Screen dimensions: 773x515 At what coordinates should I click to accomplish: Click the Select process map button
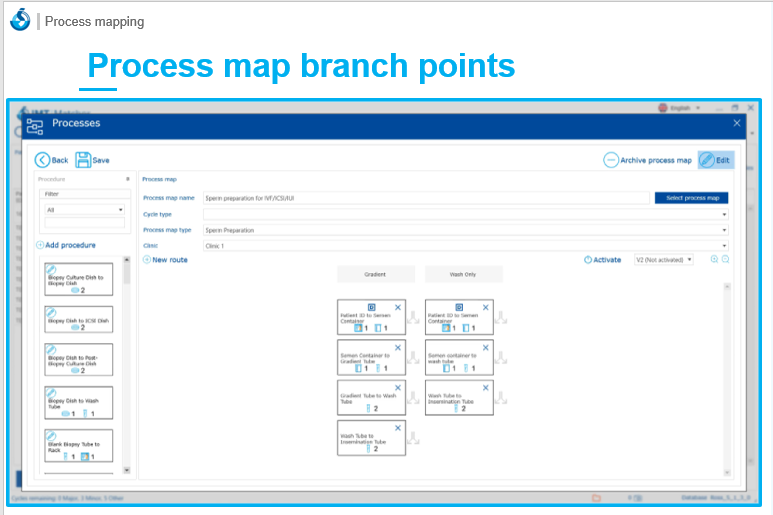(x=691, y=198)
